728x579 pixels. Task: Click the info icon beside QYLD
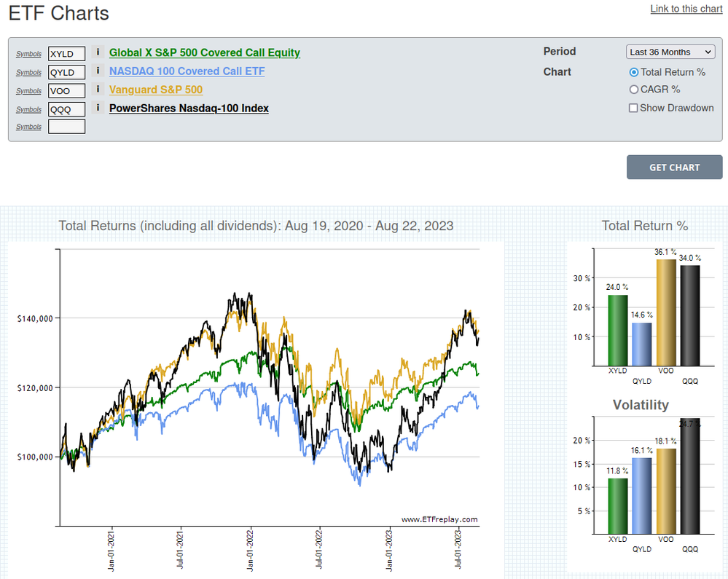(x=98, y=71)
